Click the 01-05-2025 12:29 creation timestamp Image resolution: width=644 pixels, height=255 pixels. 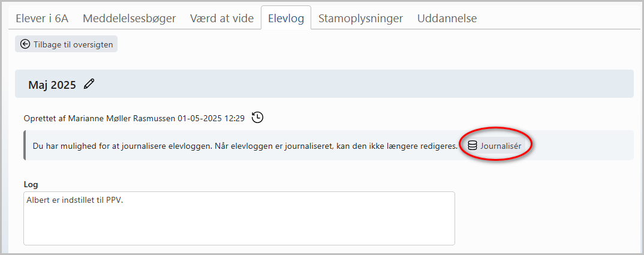click(x=211, y=118)
